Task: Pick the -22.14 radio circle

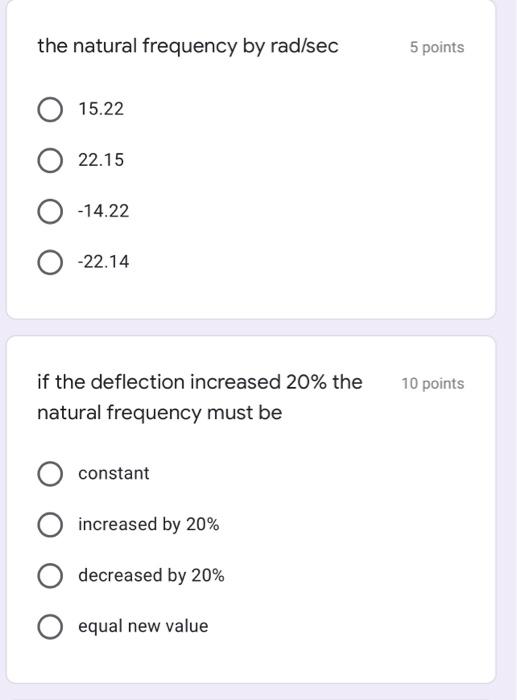Action: 50,262
